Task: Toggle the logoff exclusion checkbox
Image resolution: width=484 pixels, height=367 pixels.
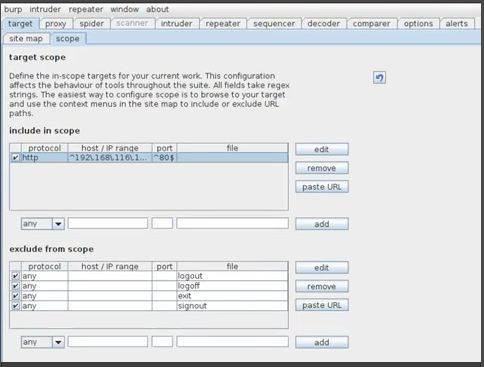Action: (15, 286)
